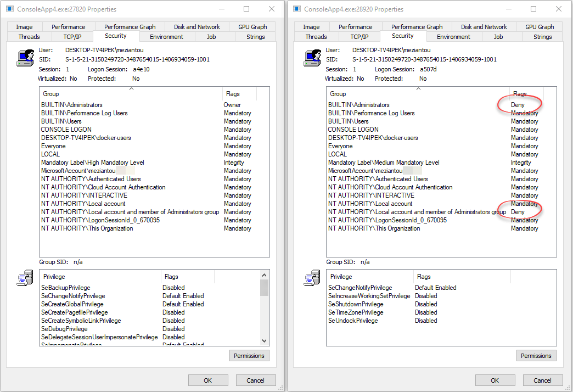This screenshot has width=573, height=392.
Task: Sort by the Privilege column header in the 28920 window
Action: click(x=369, y=277)
